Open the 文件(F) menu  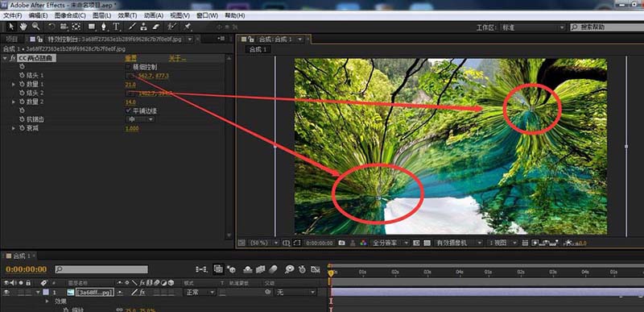click(x=13, y=15)
